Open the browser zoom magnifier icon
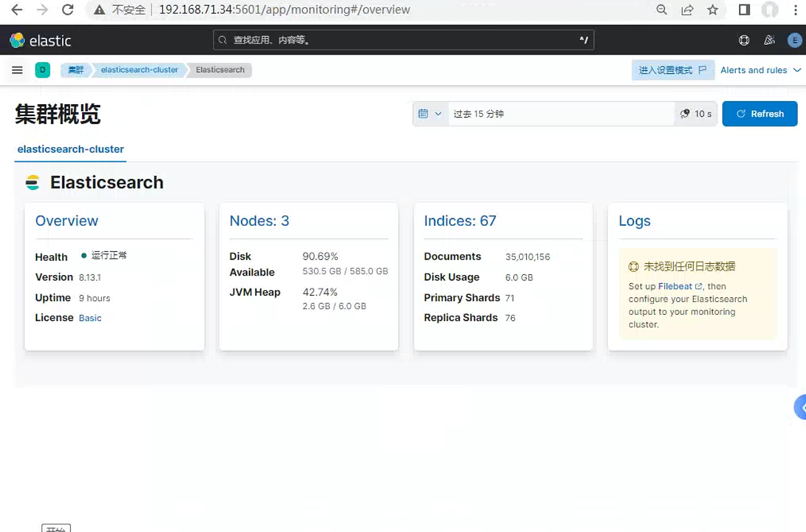The width and height of the screenshot is (806, 532). tap(662, 10)
